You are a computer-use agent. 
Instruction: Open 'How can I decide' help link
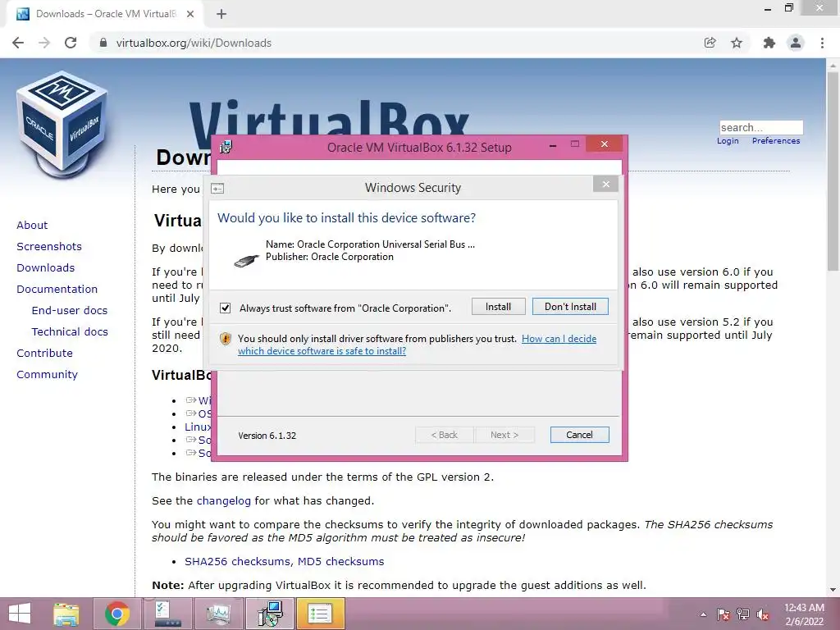pyautogui.click(x=559, y=339)
